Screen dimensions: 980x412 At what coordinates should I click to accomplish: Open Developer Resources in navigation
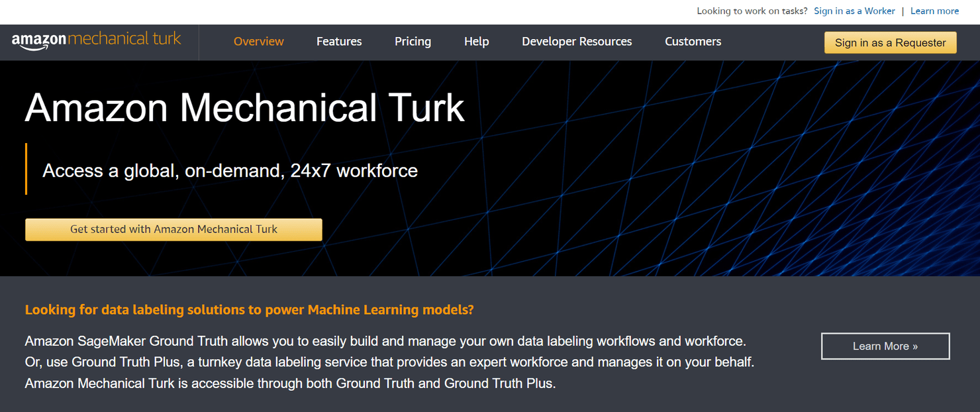577,42
